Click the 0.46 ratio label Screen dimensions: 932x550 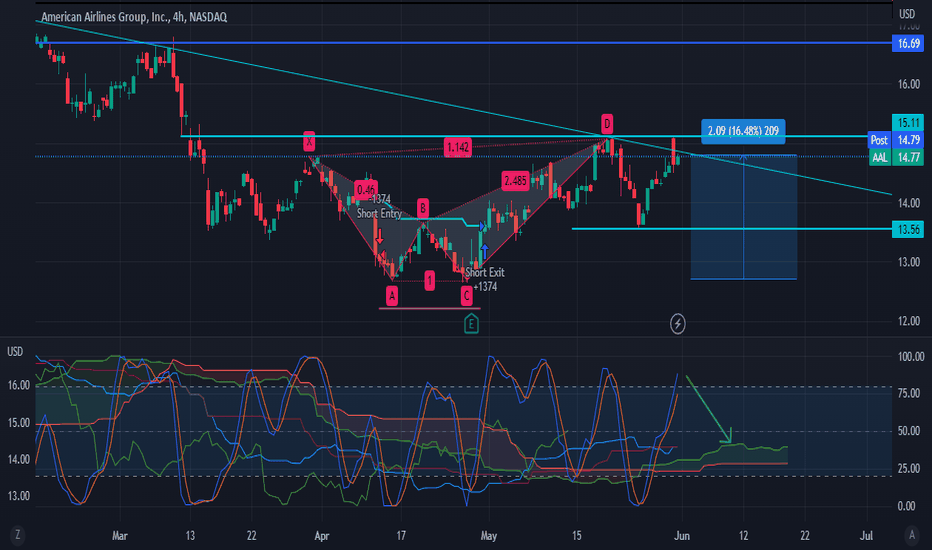coord(366,190)
